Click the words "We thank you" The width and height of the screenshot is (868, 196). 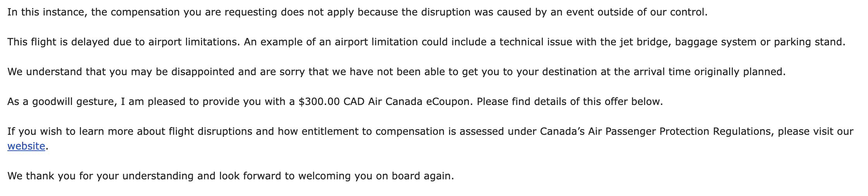coord(41,176)
